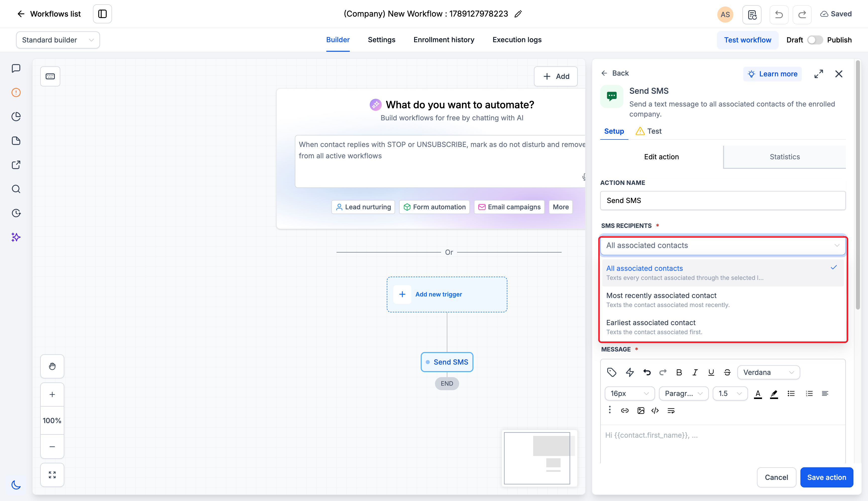Open the Execution logs tab
The image size is (868, 501).
click(x=517, y=39)
